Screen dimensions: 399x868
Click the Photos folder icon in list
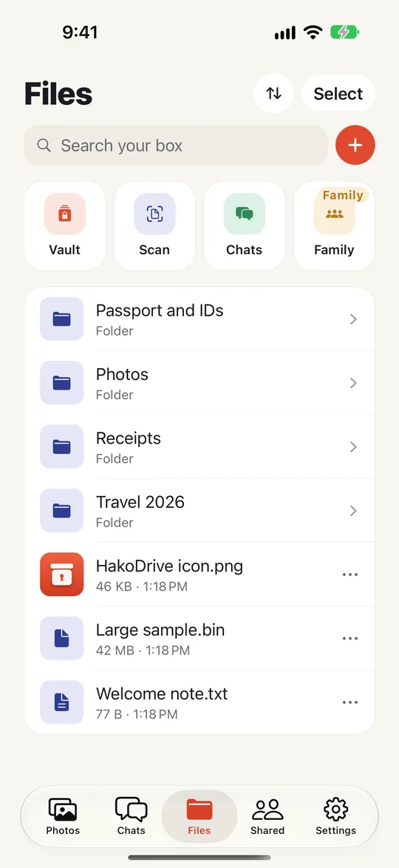[x=62, y=382]
